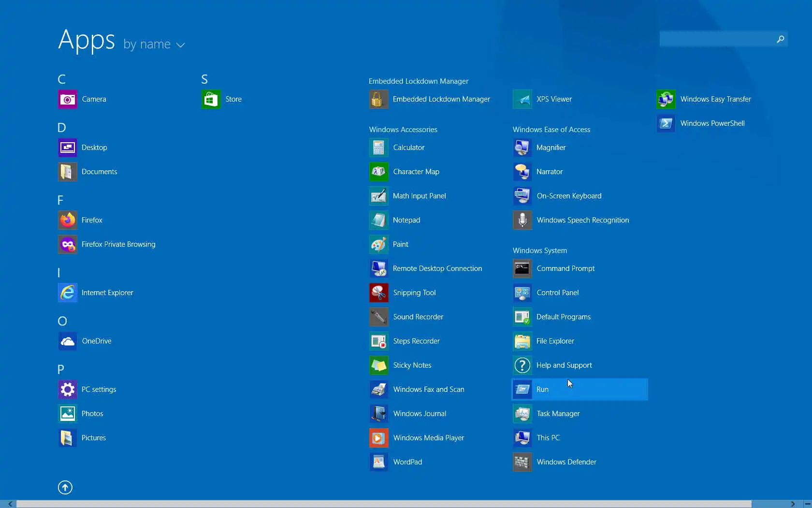Open the Calculator icon
The height and width of the screenshot is (508, 812).
coord(379,148)
